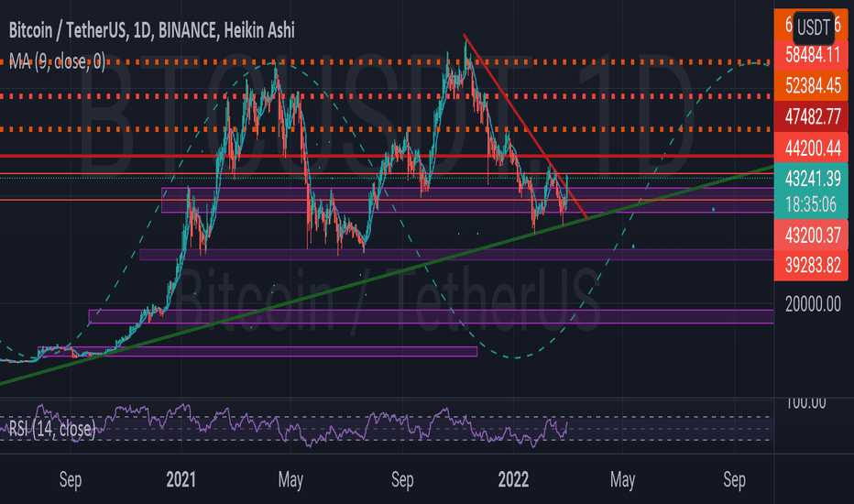
Task: Click the current price 43241.39 label
Action: coord(811,178)
